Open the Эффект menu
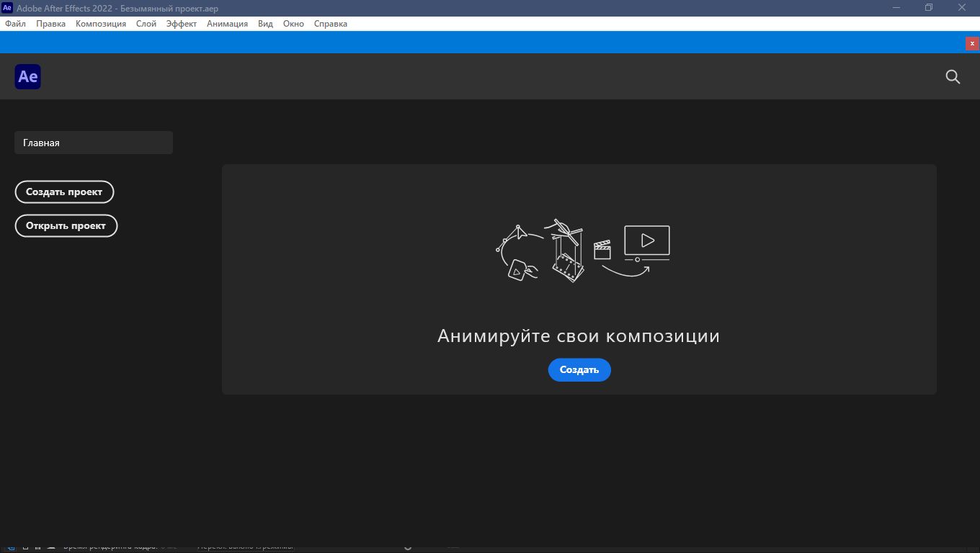The height and width of the screenshot is (553, 980). [182, 24]
